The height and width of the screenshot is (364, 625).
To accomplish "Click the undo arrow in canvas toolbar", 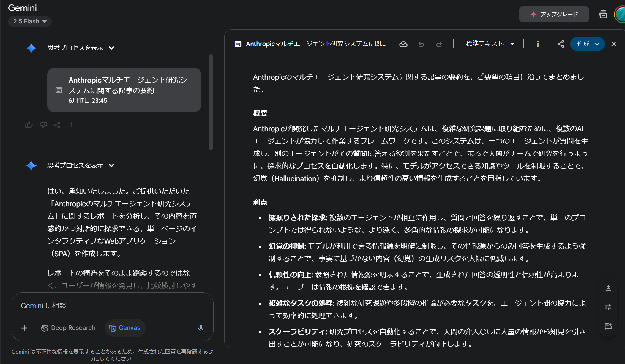I will (x=421, y=44).
